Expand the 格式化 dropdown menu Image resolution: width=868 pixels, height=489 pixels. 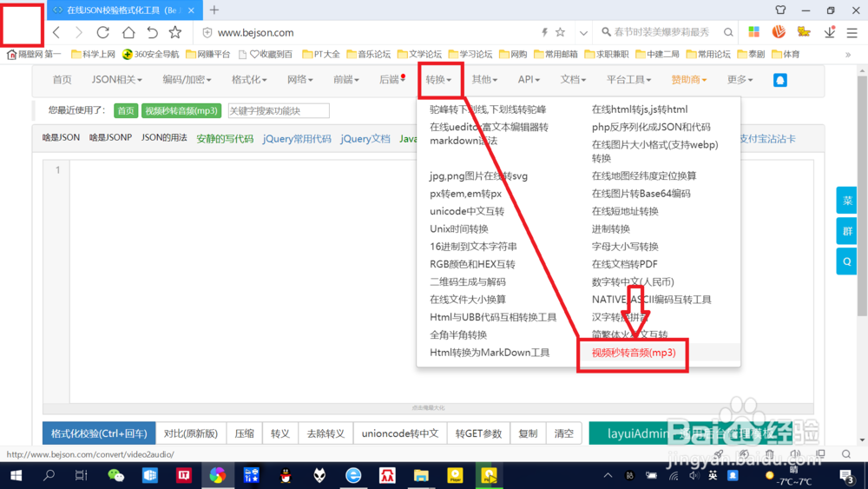tap(249, 80)
